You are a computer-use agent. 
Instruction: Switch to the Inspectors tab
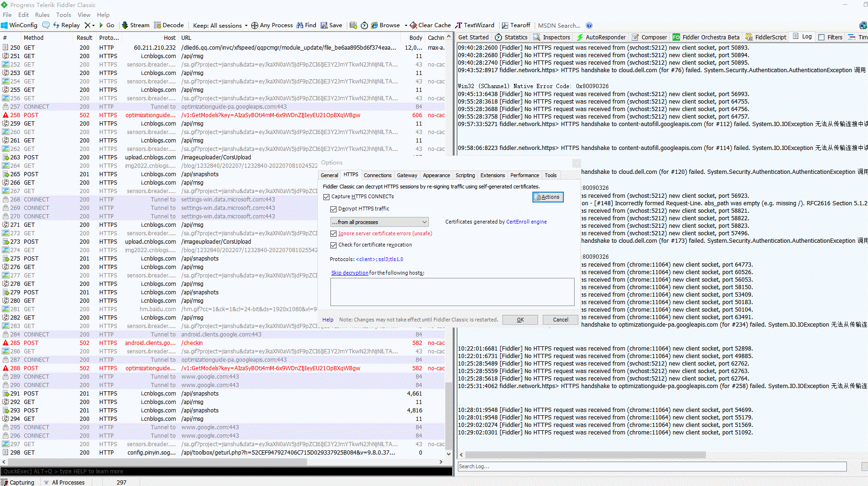[552, 37]
